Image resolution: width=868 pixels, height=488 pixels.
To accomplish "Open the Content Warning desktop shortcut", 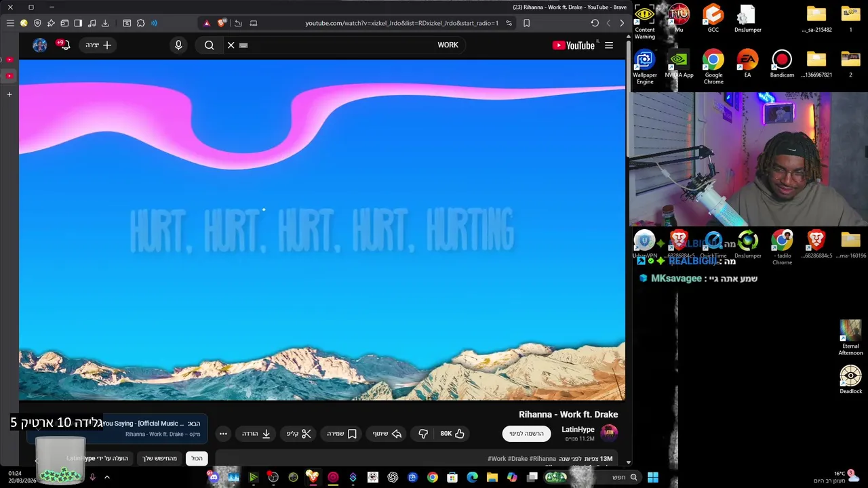I will coord(644,21).
